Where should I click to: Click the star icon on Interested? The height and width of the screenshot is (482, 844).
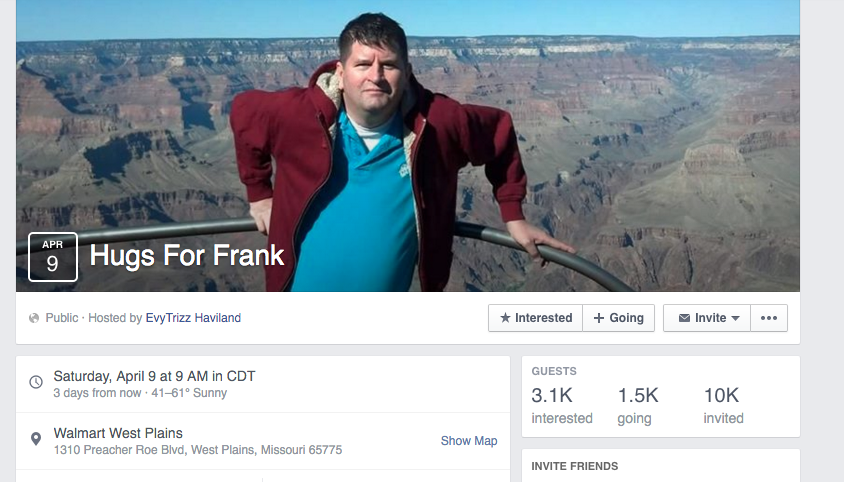[x=505, y=318]
